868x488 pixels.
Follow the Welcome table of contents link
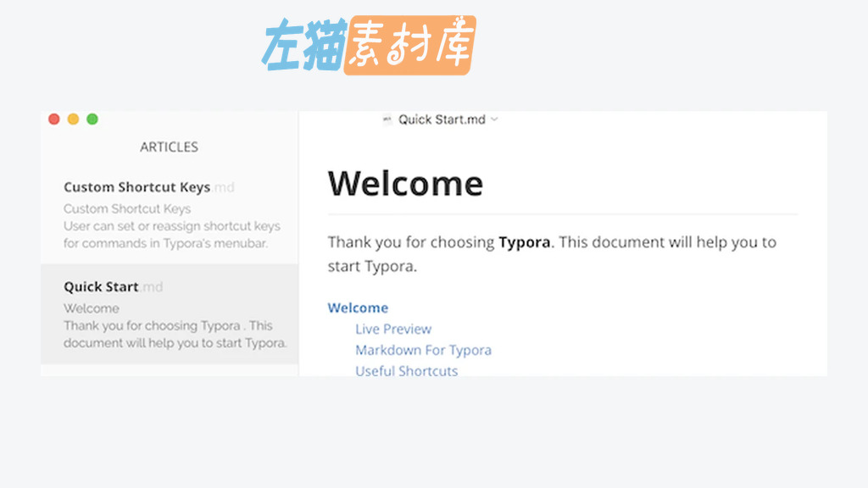click(x=358, y=308)
